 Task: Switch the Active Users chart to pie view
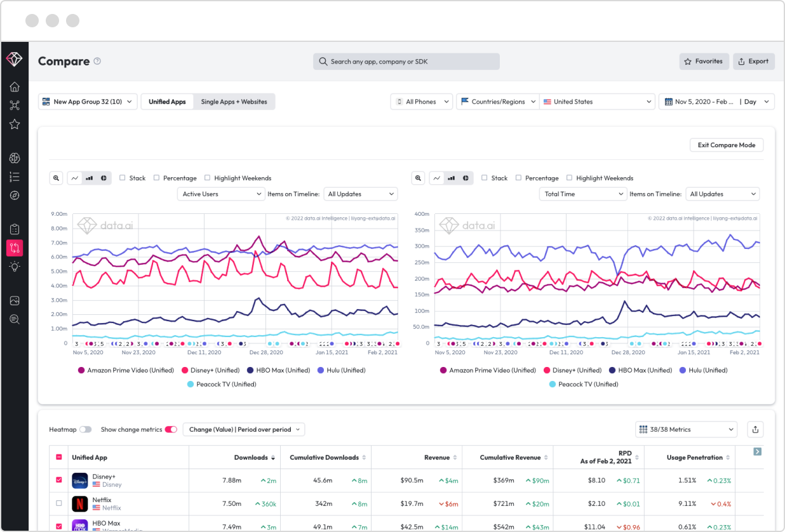pos(104,178)
